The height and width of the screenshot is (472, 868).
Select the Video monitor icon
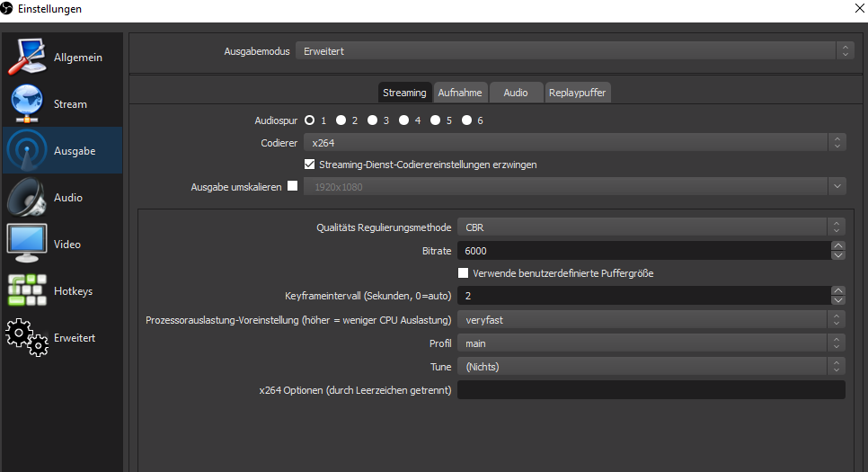click(27, 245)
